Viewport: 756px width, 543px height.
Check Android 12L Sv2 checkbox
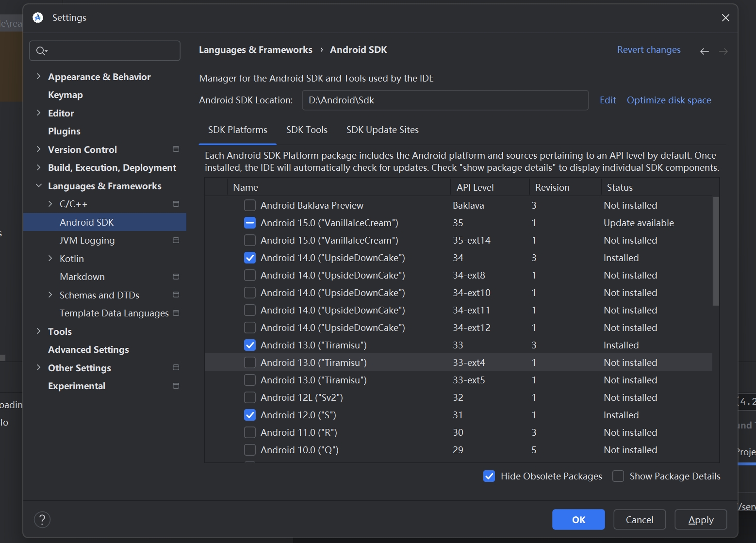pos(250,397)
